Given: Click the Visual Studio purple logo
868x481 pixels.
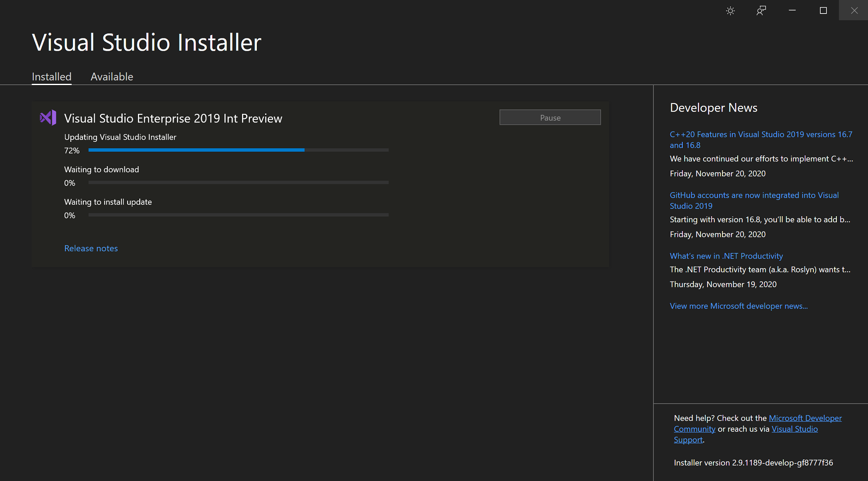Looking at the screenshot, I should tap(48, 118).
